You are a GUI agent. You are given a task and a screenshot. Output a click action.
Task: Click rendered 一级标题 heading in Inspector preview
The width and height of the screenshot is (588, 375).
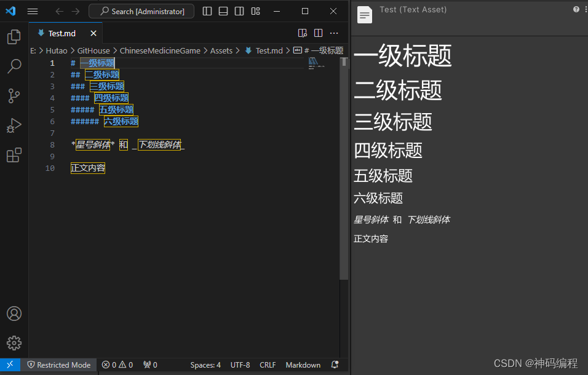(403, 55)
